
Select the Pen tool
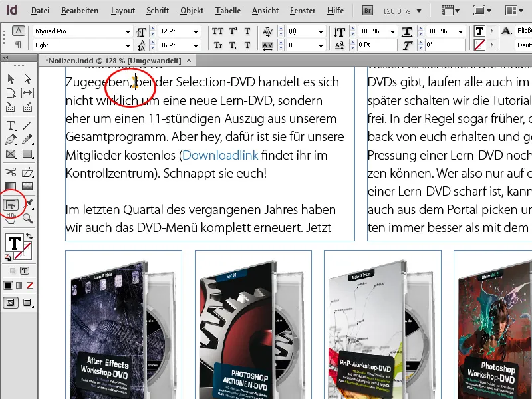click(x=11, y=140)
